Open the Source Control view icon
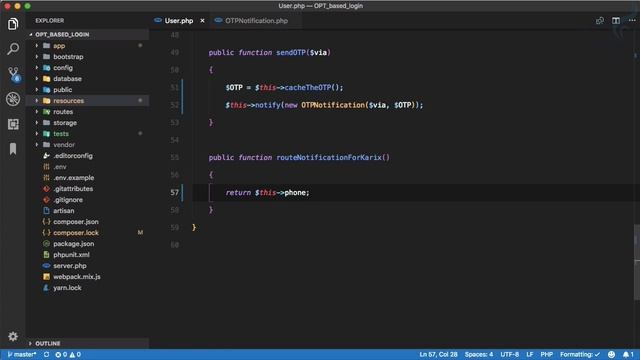 tap(13, 74)
